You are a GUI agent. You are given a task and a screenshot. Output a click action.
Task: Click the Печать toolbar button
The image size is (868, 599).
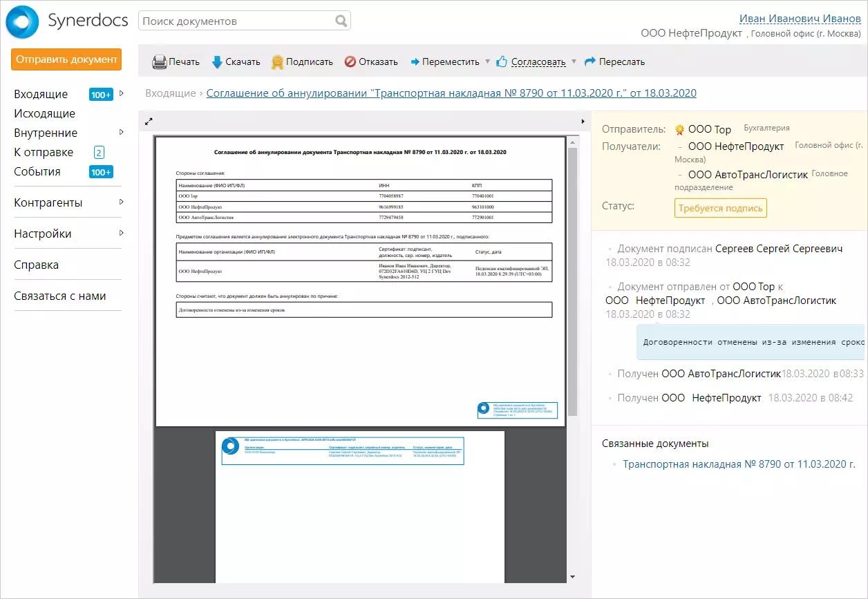(176, 61)
